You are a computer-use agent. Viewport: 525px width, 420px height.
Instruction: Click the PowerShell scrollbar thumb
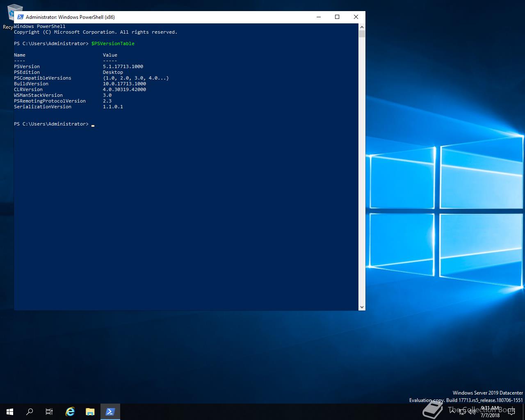point(362,34)
